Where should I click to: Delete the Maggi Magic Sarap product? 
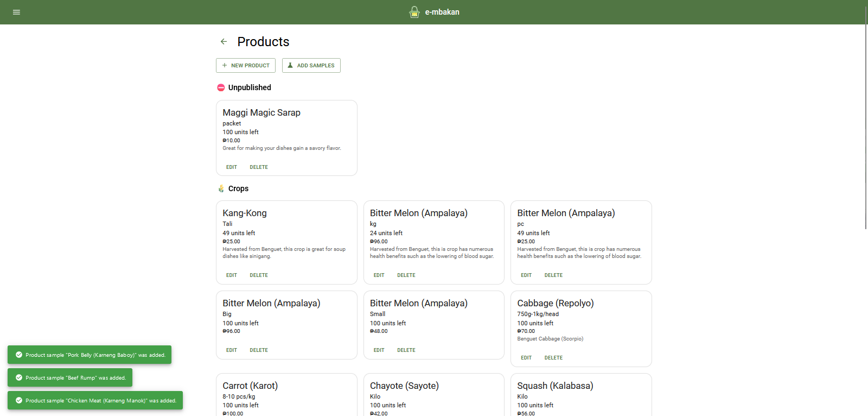[x=259, y=167]
